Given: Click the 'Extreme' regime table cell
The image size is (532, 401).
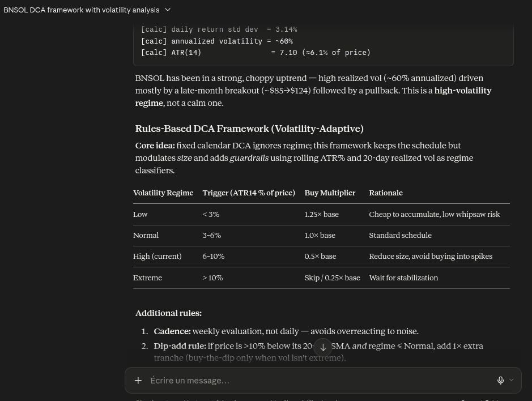Looking at the screenshot, I should 148,278.
